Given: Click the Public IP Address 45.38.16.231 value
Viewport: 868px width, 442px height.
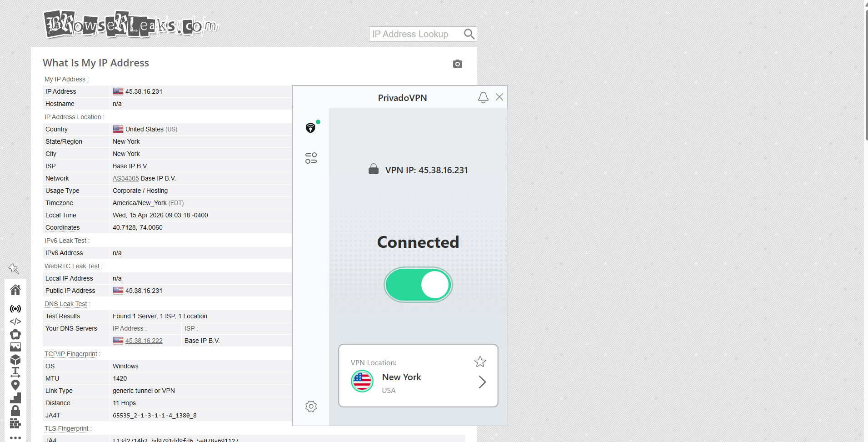Looking at the screenshot, I should (x=144, y=291).
